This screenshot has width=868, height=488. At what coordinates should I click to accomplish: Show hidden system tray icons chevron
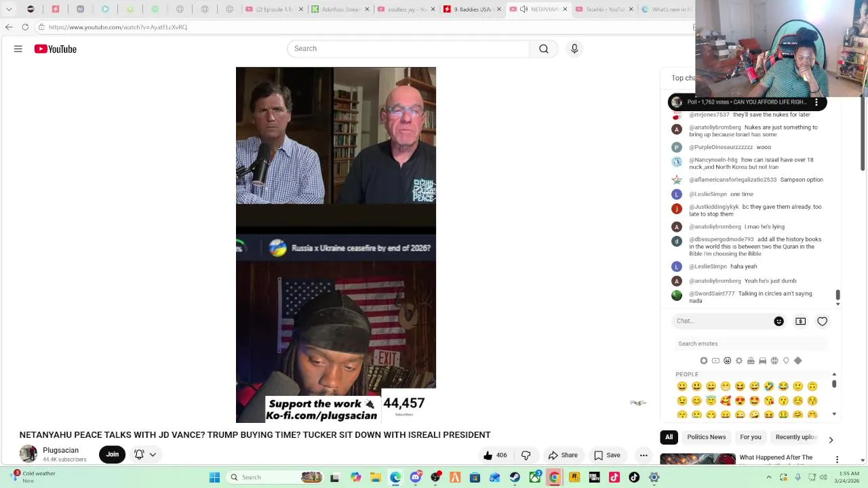tap(768, 477)
